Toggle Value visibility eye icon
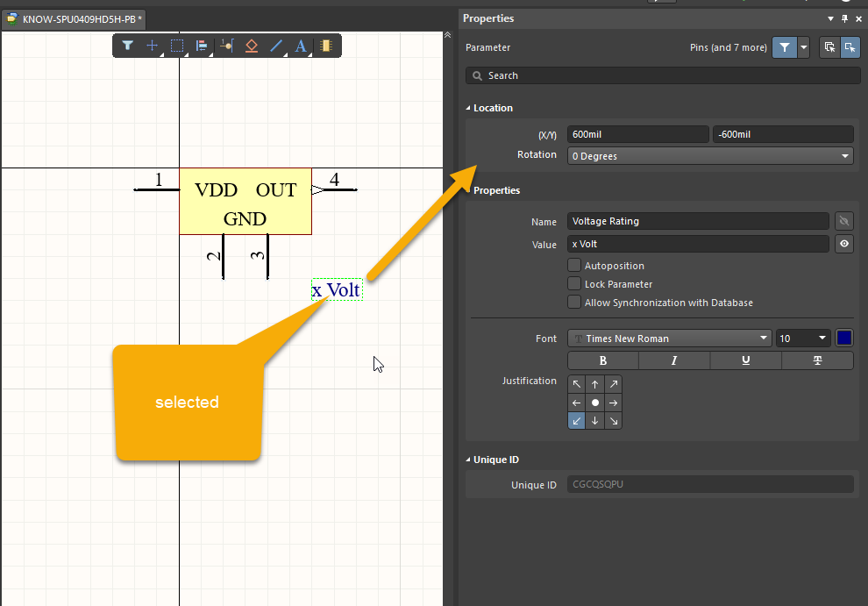 (843, 244)
